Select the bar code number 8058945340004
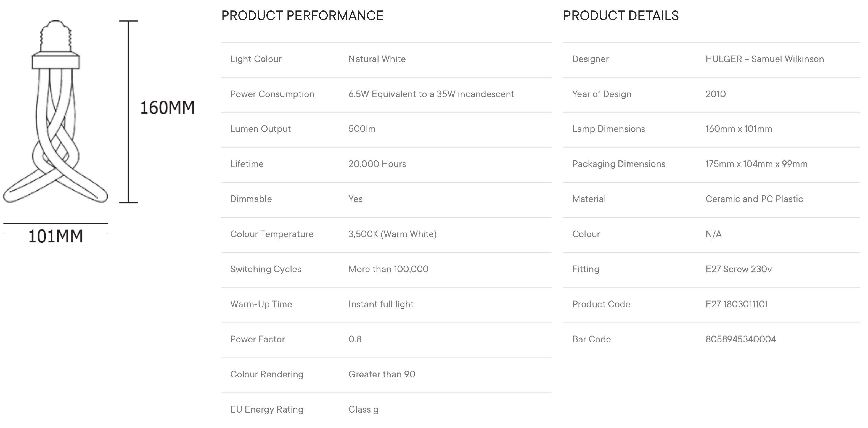 [741, 339]
